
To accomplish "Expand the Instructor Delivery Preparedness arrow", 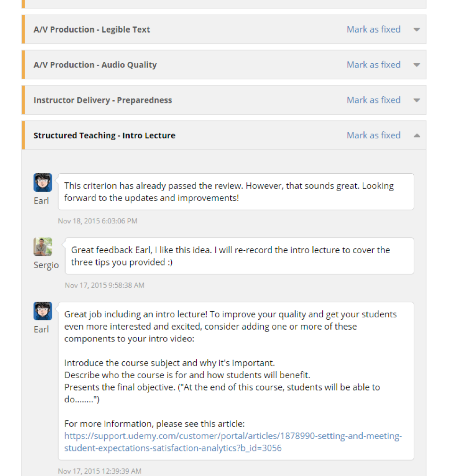I will (416, 100).
